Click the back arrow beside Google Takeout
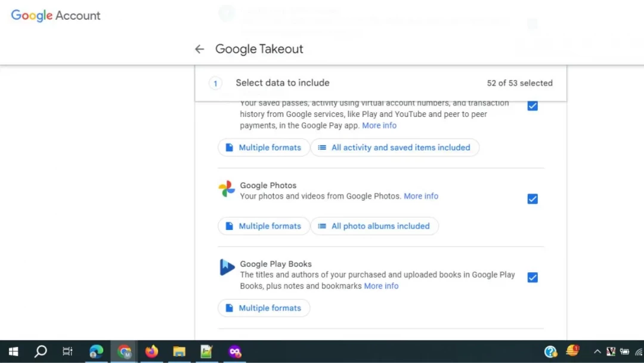Screen dimensions: 644x363 click(x=199, y=48)
